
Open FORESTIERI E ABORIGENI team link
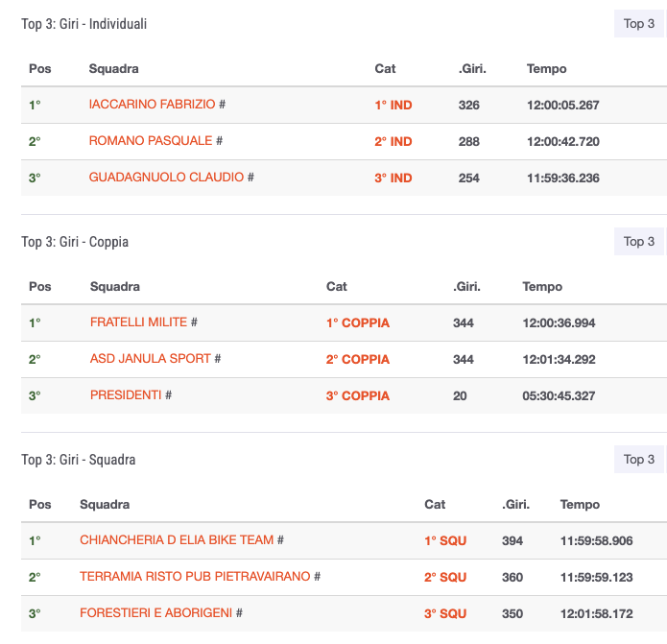[x=156, y=613]
